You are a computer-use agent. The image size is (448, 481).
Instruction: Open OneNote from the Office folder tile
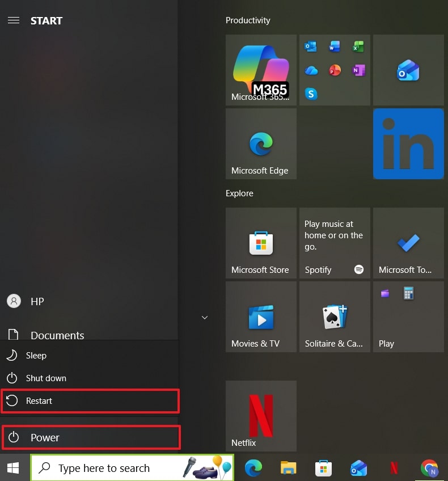click(x=358, y=70)
